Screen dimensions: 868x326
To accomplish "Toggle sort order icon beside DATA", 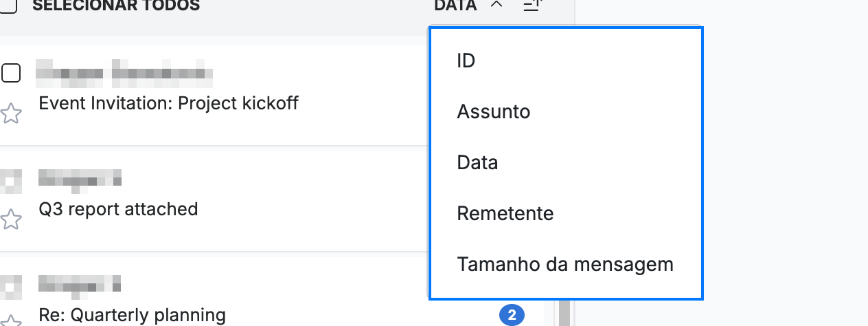I will (x=533, y=6).
